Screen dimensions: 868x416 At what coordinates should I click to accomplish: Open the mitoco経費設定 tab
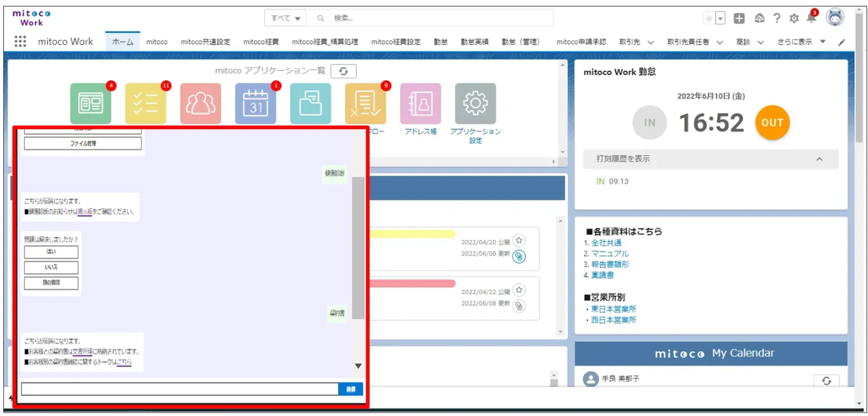[x=396, y=42]
